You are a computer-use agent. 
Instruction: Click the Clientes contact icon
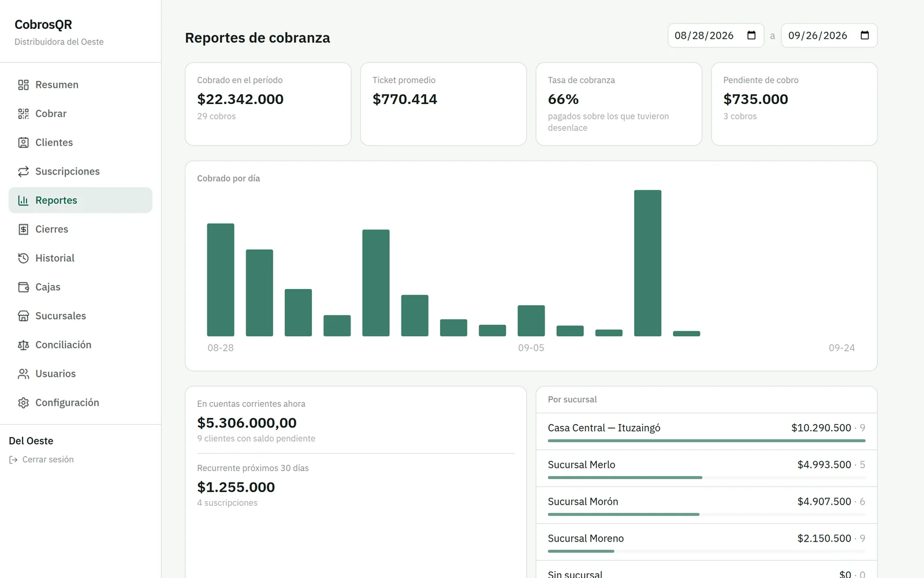[23, 143]
